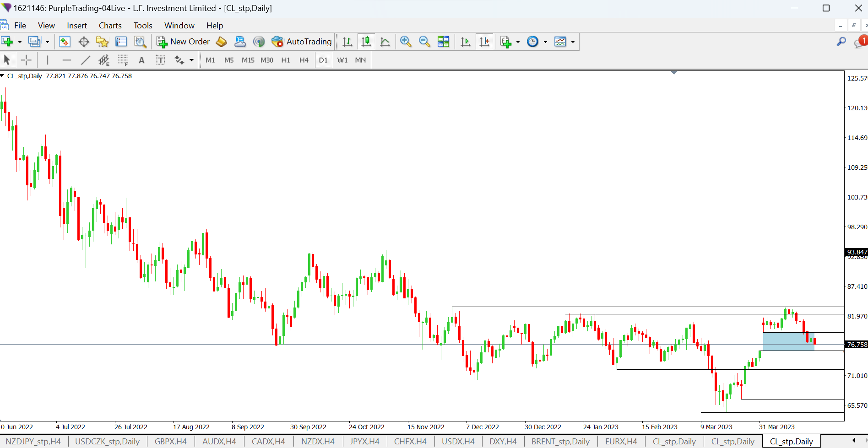This screenshot has width=868, height=448.
Task: Open the MetaEditor yellow book icon
Action: (221, 42)
